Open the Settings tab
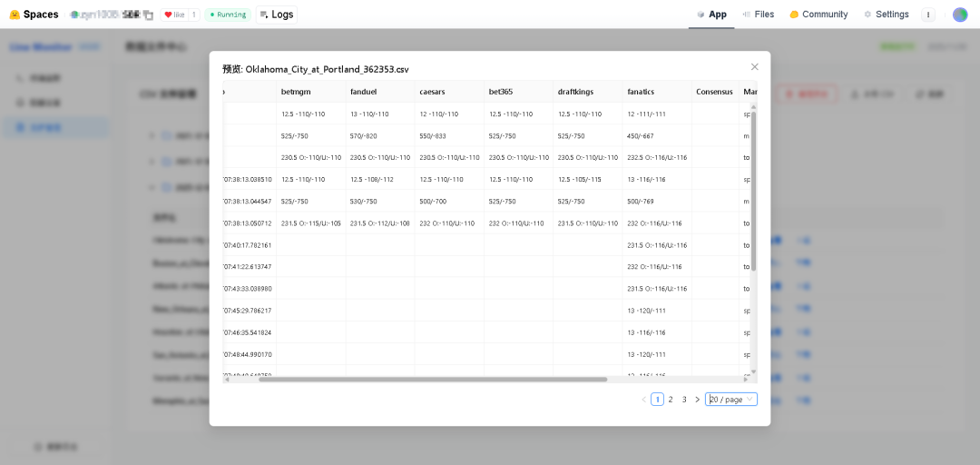980x465 pixels. click(x=886, y=15)
